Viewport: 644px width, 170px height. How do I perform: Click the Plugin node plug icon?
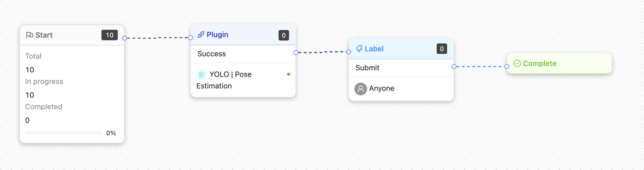tap(201, 34)
